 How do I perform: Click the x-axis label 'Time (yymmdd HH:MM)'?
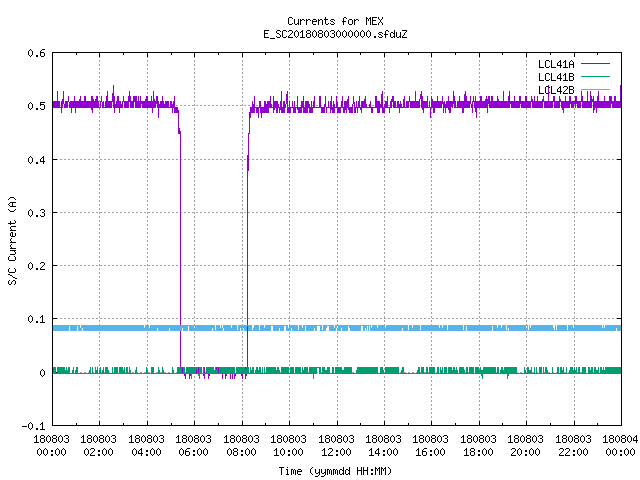tap(335, 471)
